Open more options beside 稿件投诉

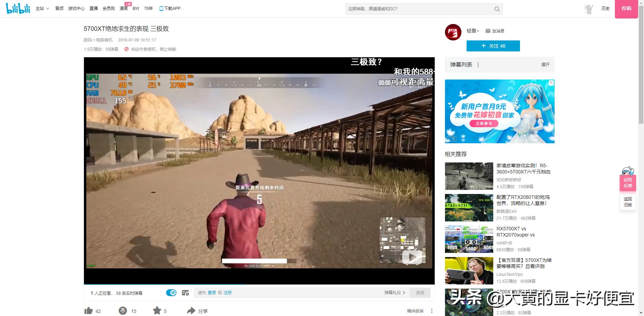coord(432,311)
